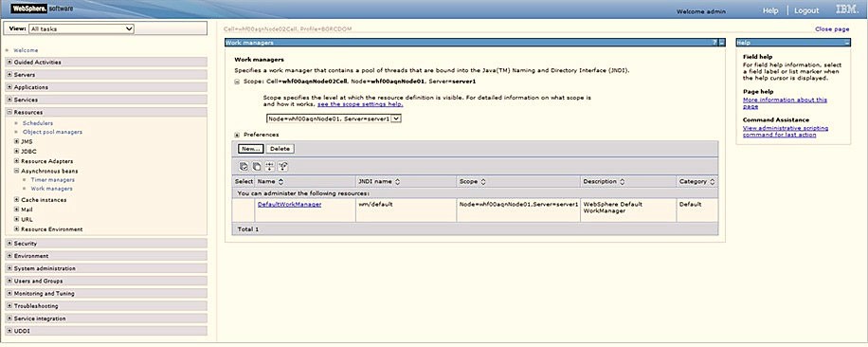Open View administrative scripting command link
This screenshot has width=868, height=347.
tap(786, 131)
